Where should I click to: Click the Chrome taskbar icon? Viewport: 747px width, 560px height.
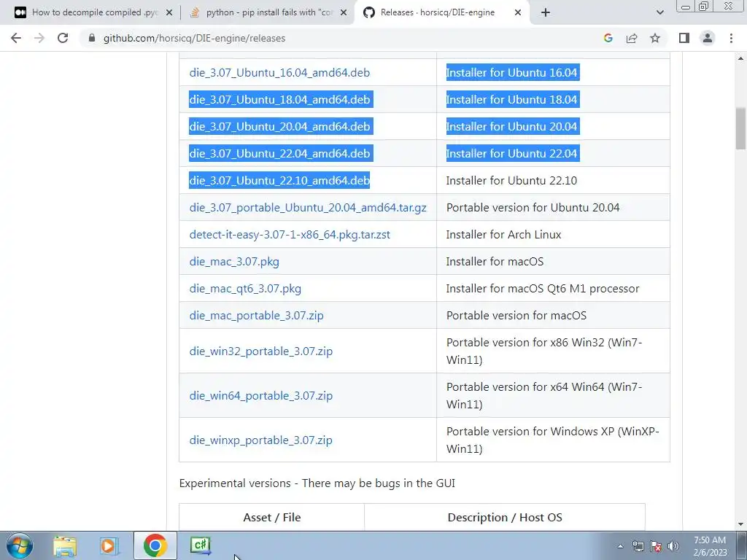coord(155,545)
